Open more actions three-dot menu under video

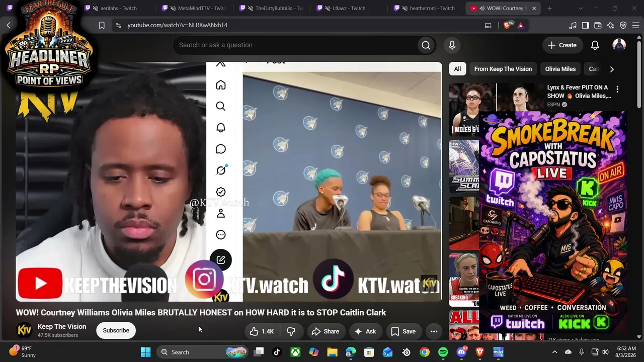pos(434,331)
